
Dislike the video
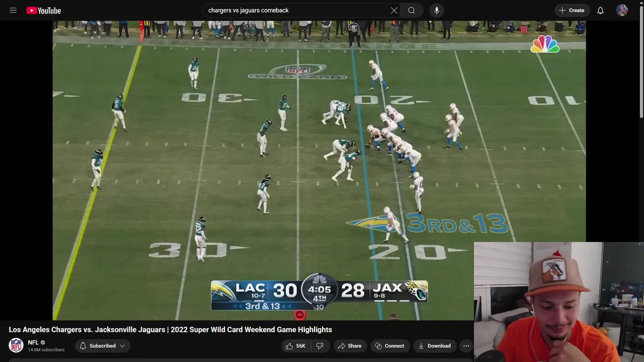click(319, 346)
